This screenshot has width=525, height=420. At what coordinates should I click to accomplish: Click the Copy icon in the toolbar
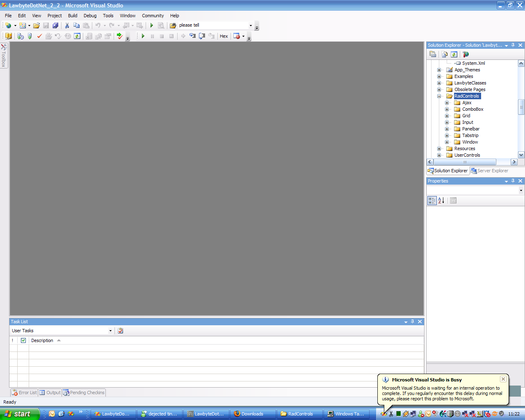click(x=76, y=25)
